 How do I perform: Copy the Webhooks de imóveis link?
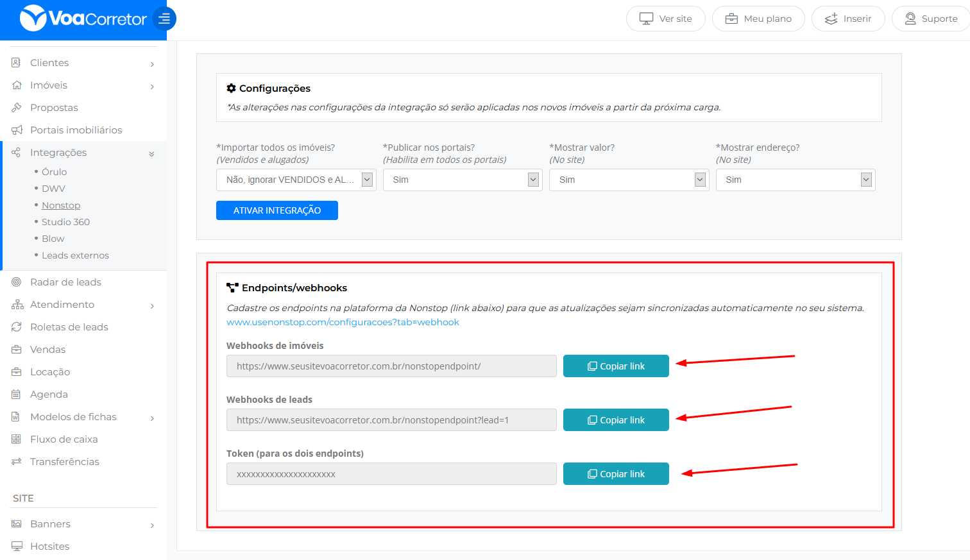coord(616,366)
